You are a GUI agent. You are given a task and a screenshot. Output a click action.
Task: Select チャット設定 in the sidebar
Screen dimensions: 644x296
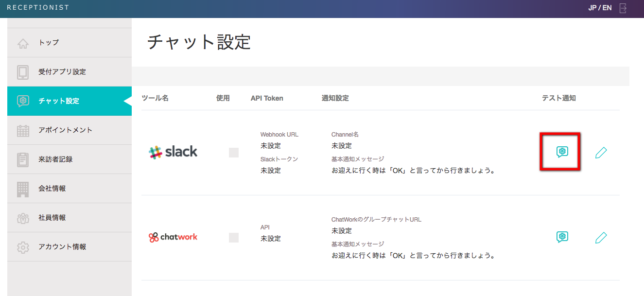click(x=59, y=101)
